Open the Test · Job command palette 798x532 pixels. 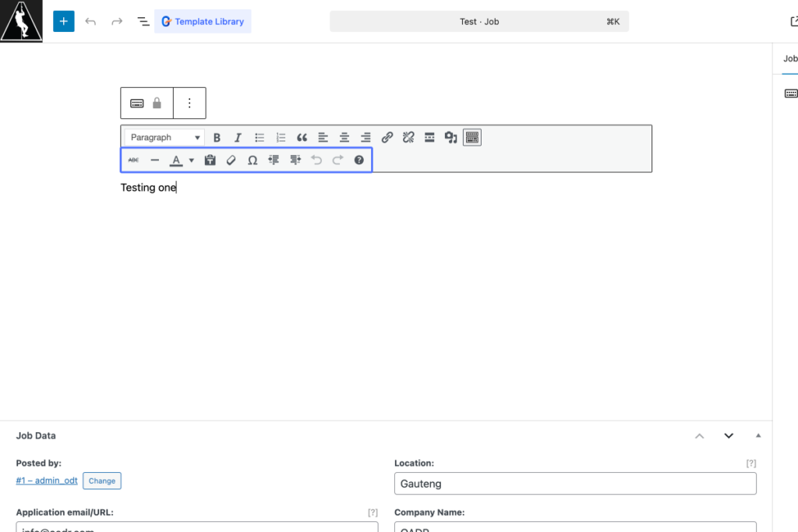[x=479, y=21]
